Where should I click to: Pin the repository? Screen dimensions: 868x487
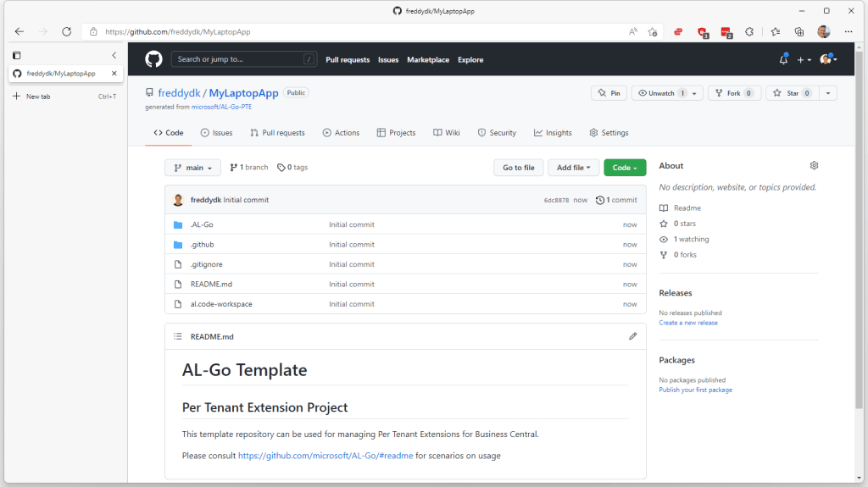point(609,93)
